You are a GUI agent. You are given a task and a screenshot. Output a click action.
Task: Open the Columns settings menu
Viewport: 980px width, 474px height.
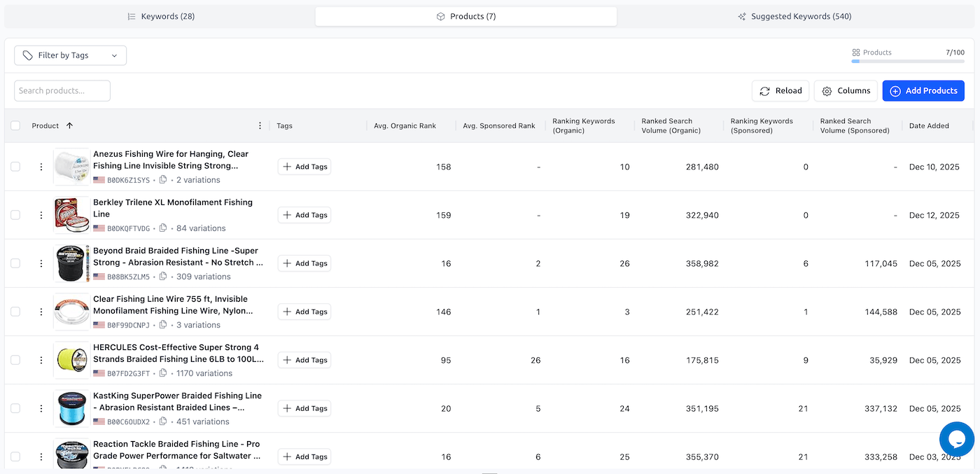coord(846,91)
